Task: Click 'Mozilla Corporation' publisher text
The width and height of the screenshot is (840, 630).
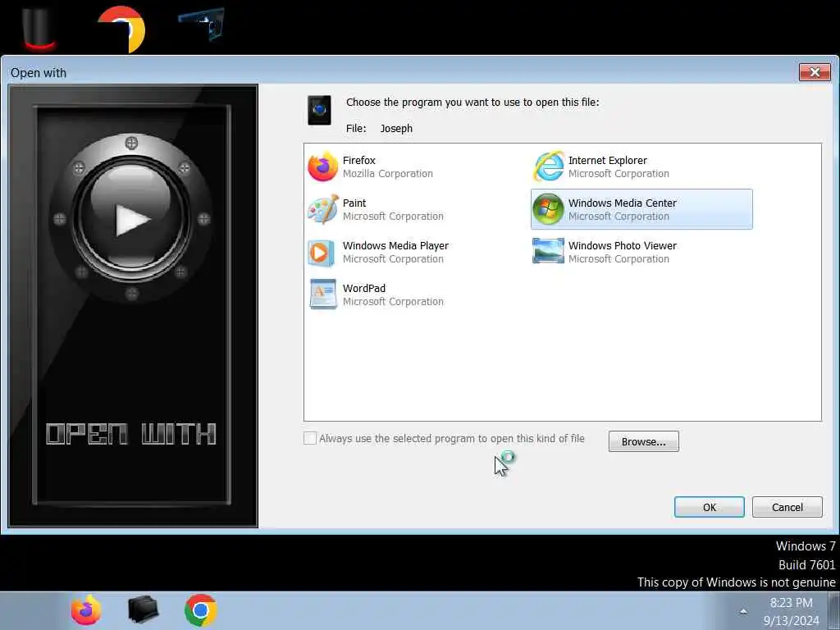Action: pos(388,174)
